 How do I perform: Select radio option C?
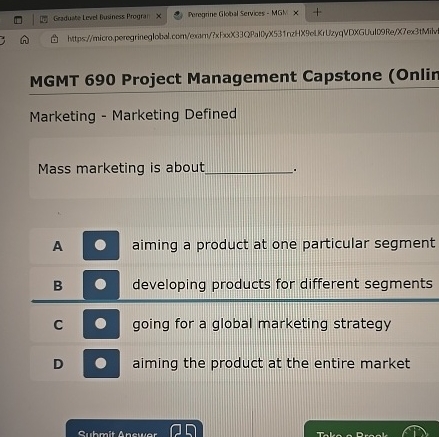tap(101, 324)
